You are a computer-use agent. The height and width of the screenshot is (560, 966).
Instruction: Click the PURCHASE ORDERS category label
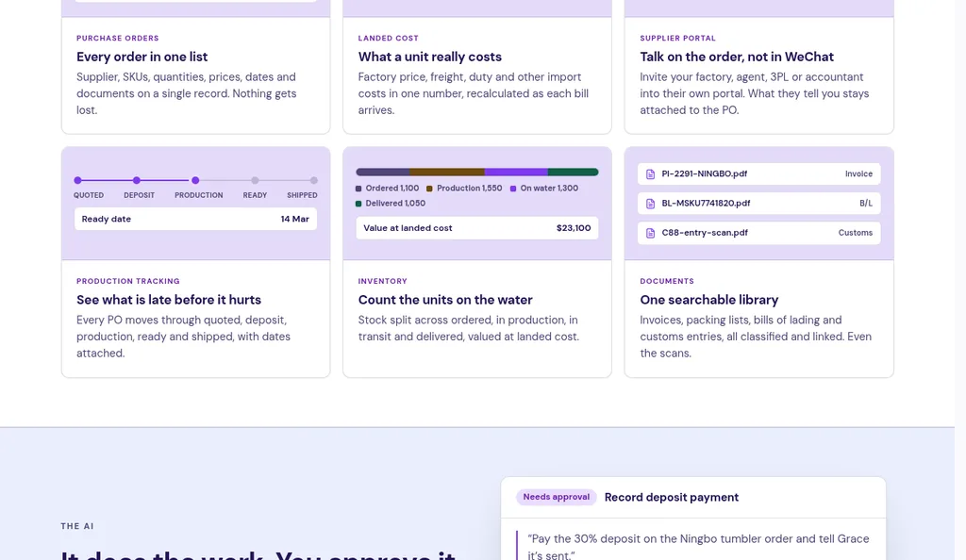point(118,38)
